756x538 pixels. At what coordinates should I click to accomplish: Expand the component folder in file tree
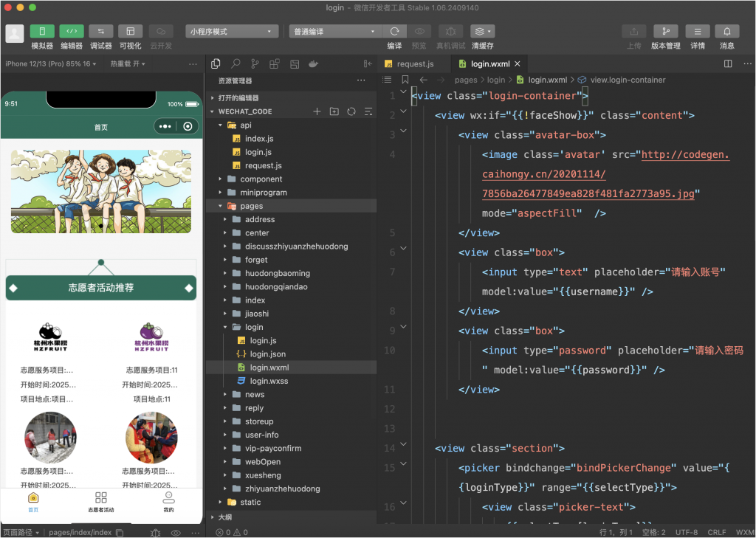[261, 179]
